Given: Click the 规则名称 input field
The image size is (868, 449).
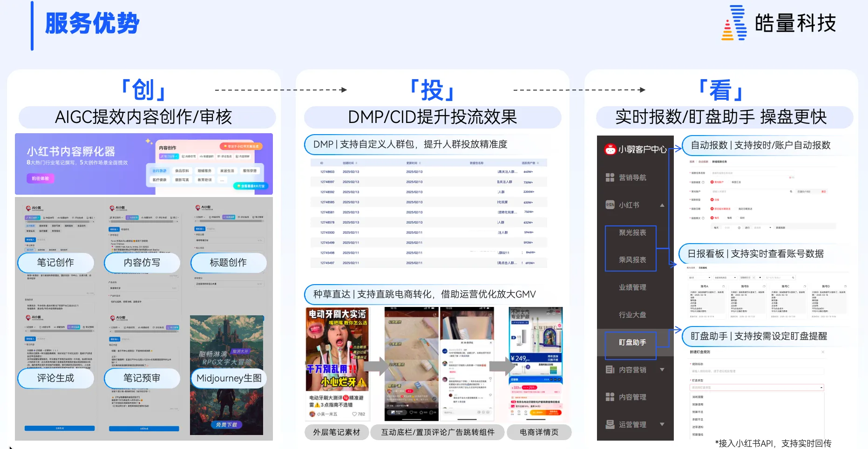Looking at the screenshot, I should [x=757, y=371].
